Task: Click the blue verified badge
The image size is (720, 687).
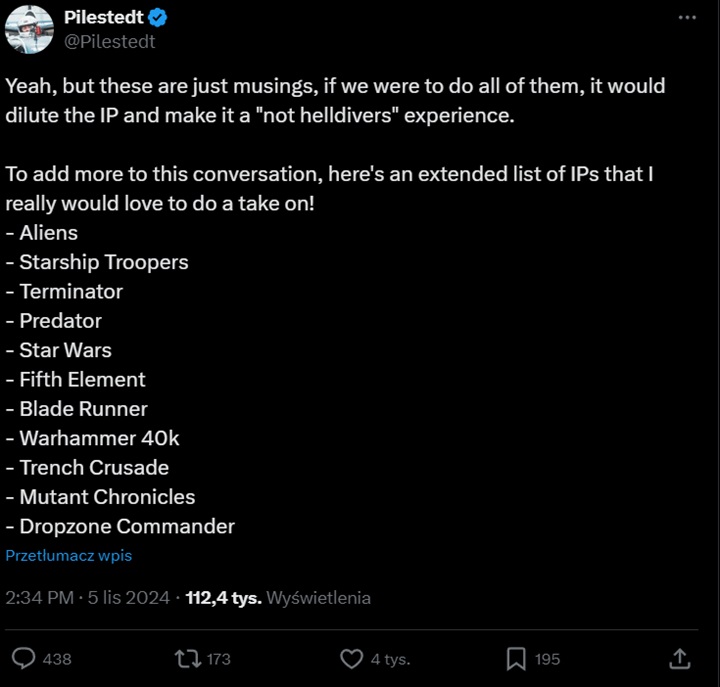Action: (158, 18)
